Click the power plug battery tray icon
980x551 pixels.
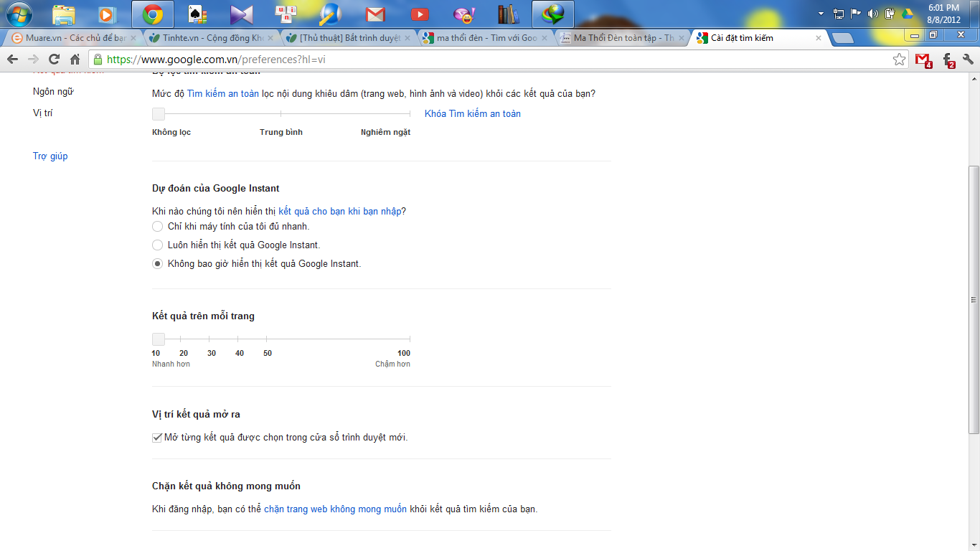click(890, 14)
